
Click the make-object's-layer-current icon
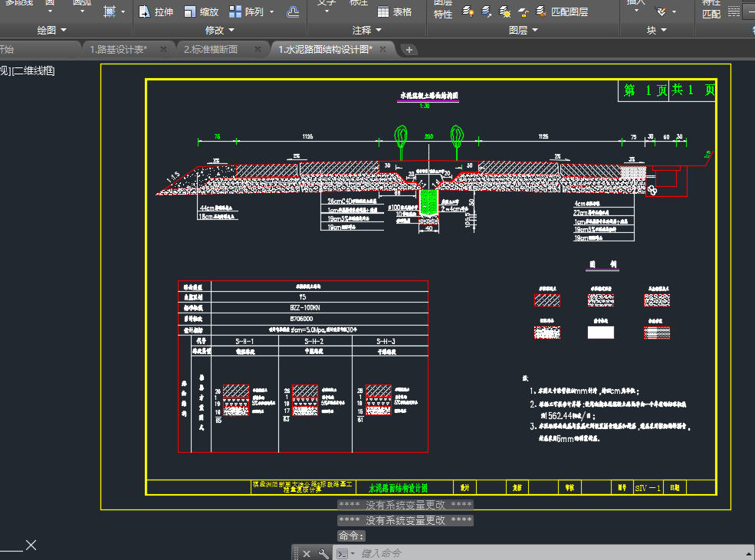coord(486,11)
